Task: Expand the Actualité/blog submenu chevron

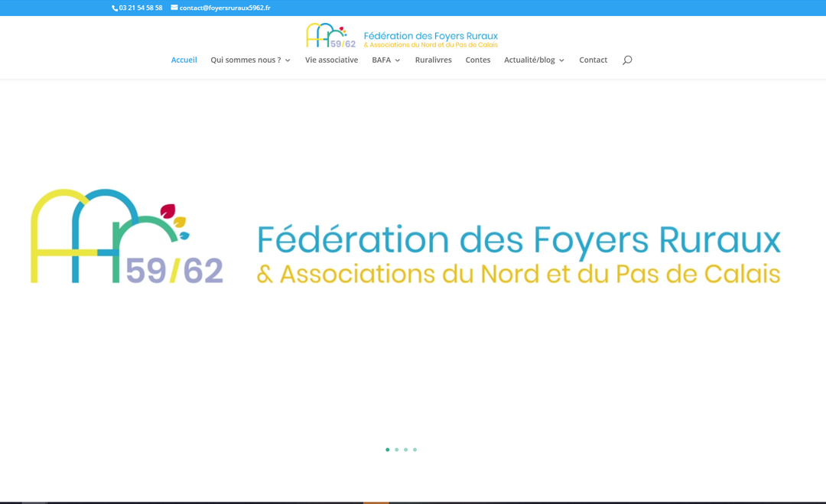Action: tap(561, 60)
